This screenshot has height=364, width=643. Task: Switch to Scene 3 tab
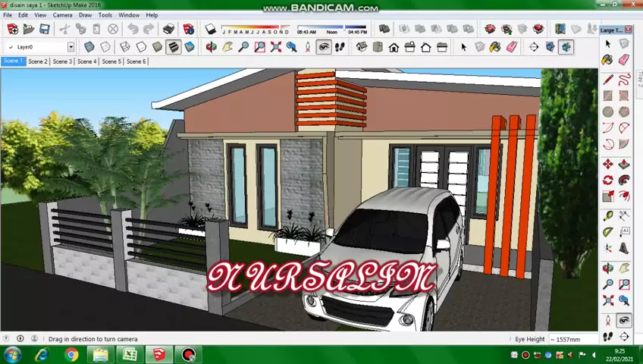click(x=62, y=61)
